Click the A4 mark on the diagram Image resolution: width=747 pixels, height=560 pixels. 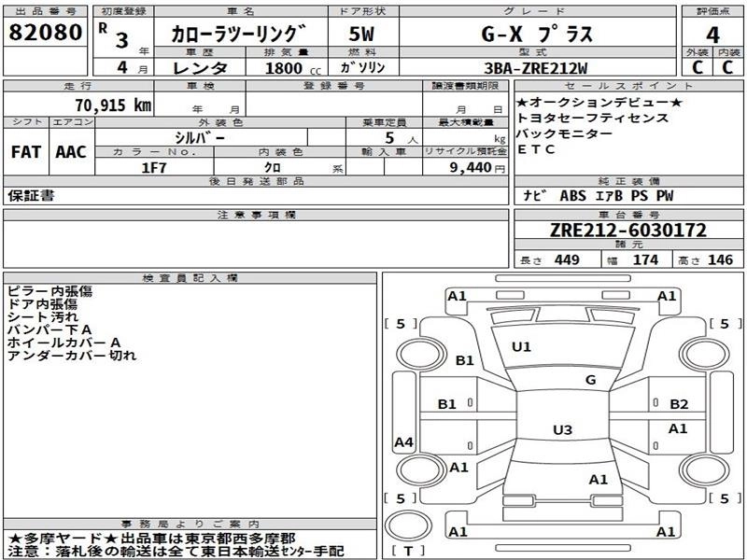pos(403,442)
